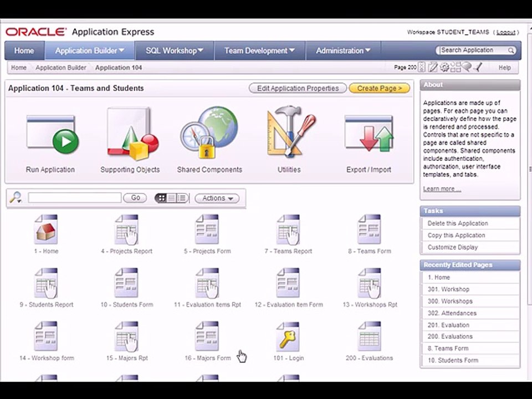The width and height of the screenshot is (532, 399).
Task: Click the gear icon in the breadcrumb bar
Action: 444,67
